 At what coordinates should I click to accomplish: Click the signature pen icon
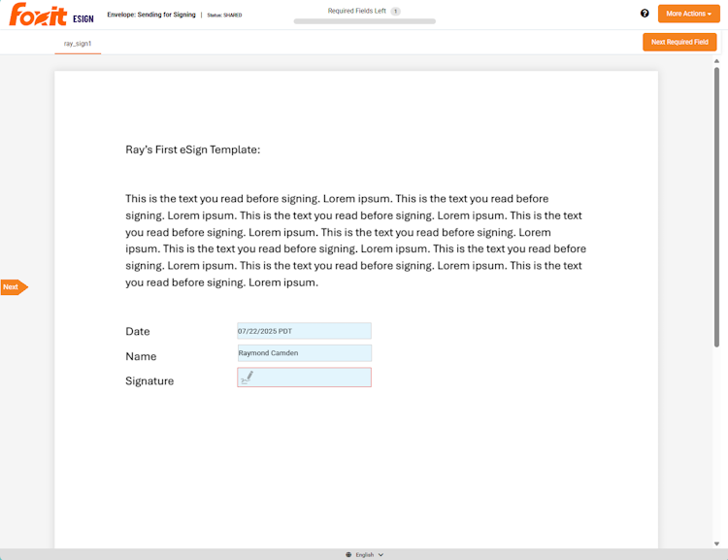point(247,378)
